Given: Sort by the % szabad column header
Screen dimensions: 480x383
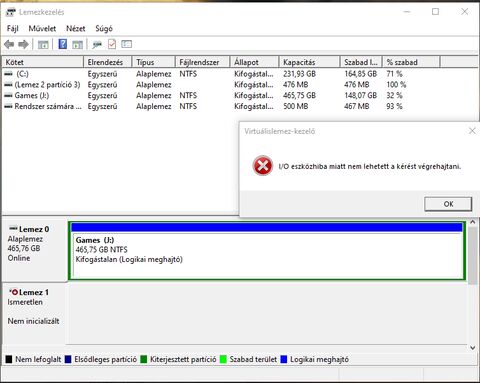Looking at the screenshot, I should 411,62.
